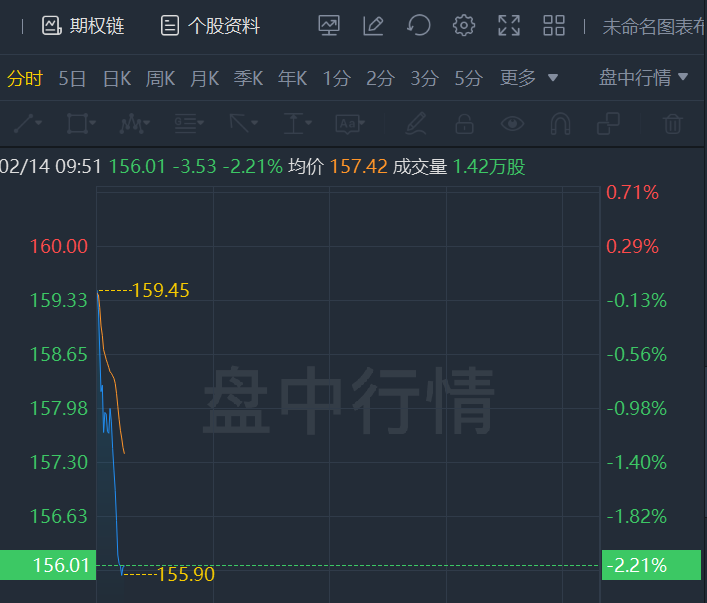Image resolution: width=707 pixels, height=603 pixels.
Task: Open chart settings gear icon
Action: pyautogui.click(x=463, y=26)
